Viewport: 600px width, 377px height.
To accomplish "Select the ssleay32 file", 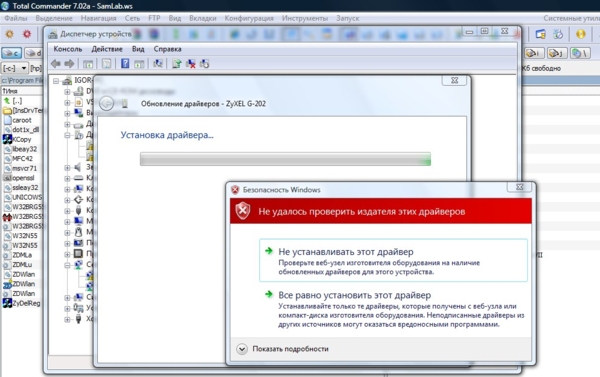I will coord(22,188).
